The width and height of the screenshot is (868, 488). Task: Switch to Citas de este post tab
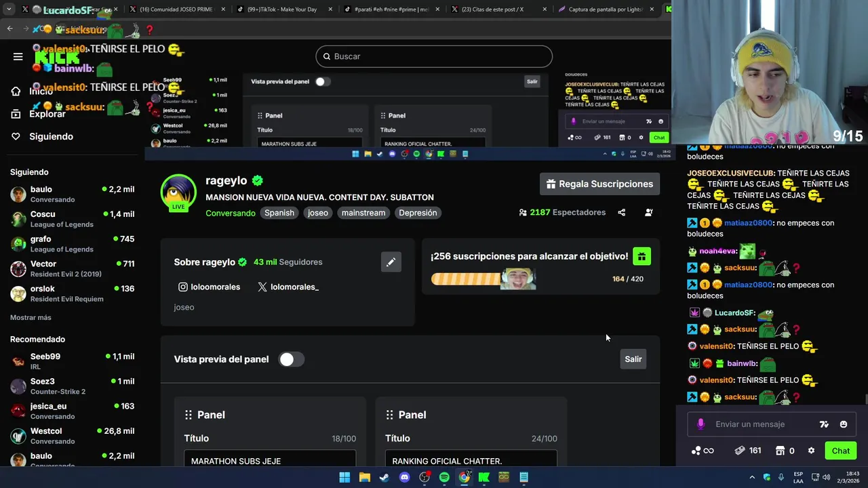tap(500, 9)
